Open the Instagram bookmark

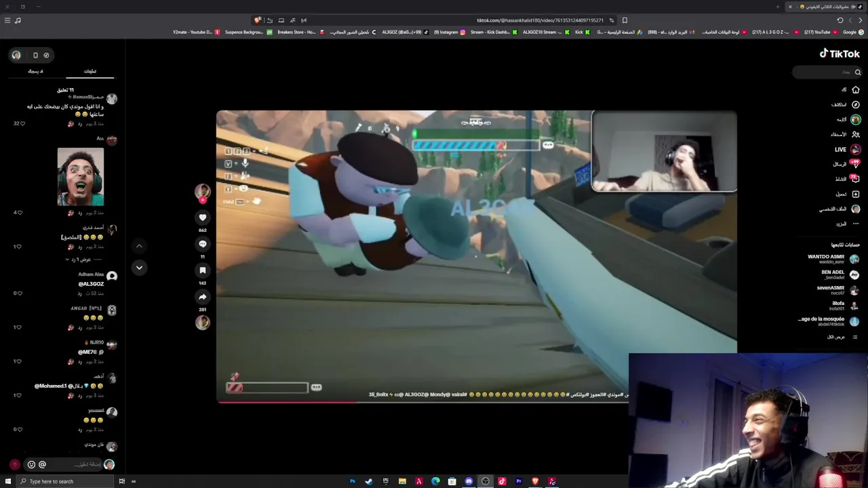point(450,32)
